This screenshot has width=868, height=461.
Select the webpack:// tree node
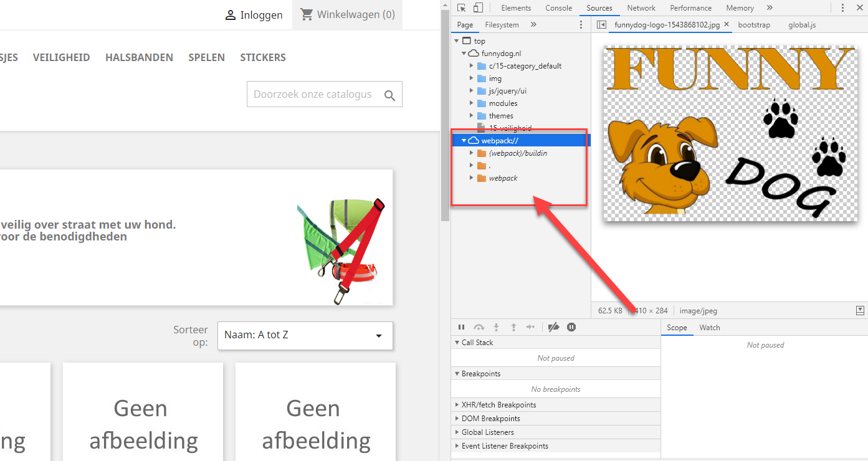pyautogui.click(x=522, y=141)
